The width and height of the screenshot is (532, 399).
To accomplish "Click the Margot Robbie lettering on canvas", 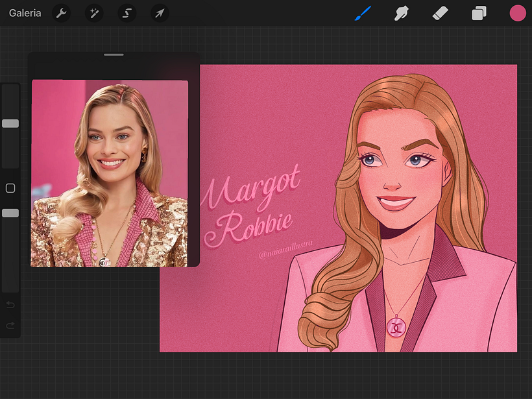I will 252,208.
